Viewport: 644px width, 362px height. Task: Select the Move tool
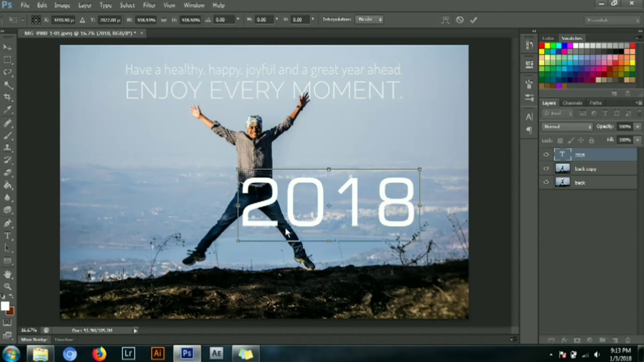(x=8, y=47)
